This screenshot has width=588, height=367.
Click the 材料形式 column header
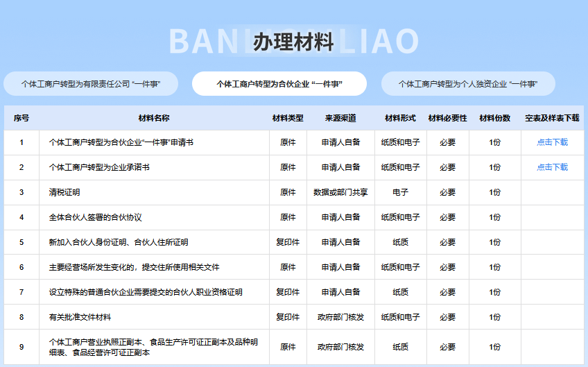[400, 118]
